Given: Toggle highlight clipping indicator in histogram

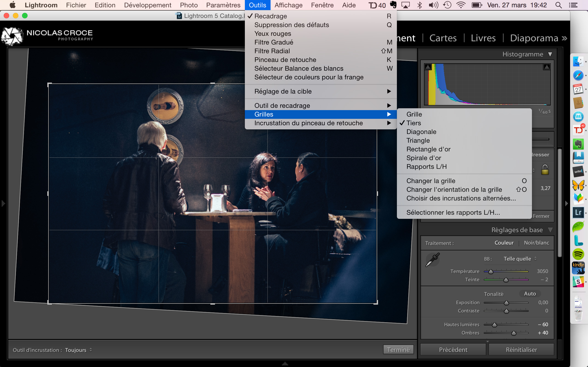Looking at the screenshot, I should click(547, 67).
